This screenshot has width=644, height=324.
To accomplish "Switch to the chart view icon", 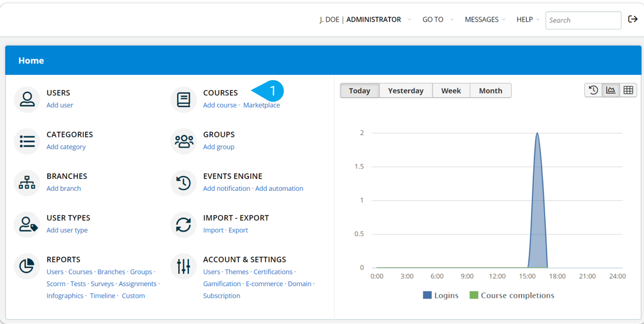I will (x=611, y=90).
